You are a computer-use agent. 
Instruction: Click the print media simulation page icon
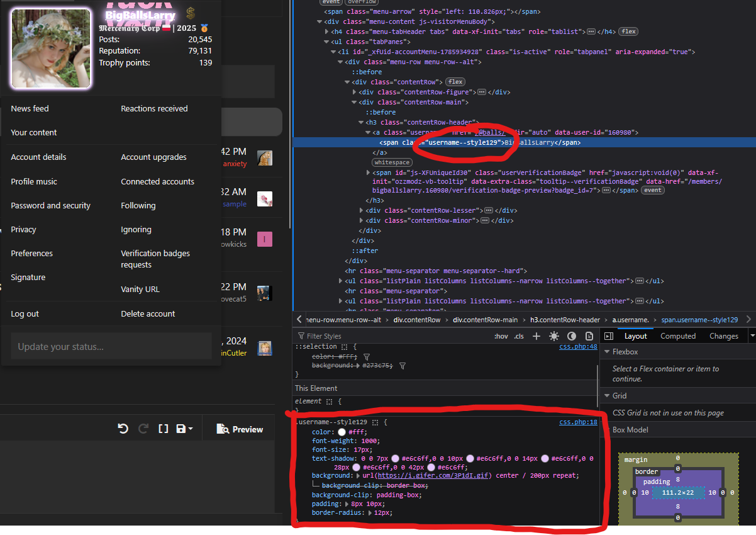(589, 336)
